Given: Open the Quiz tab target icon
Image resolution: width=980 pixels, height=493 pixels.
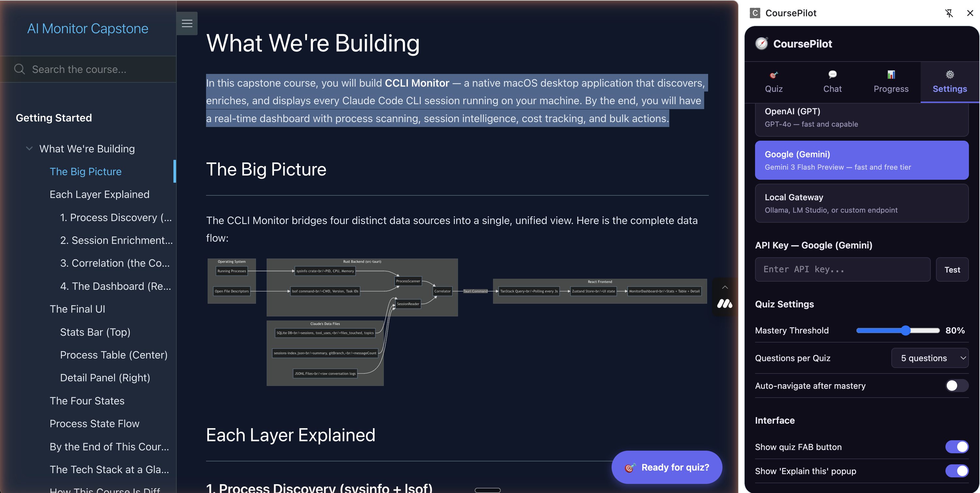Looking at the screenshot, I should coord(773,75).
